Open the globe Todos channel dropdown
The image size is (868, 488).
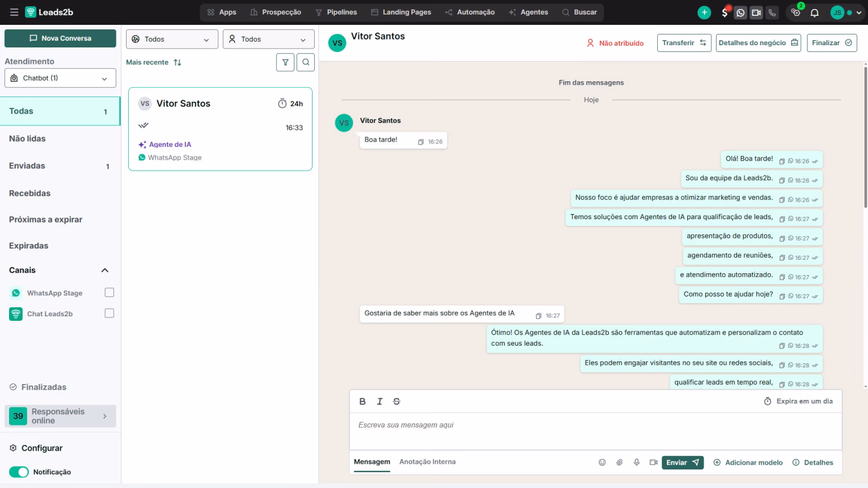pos(172,39)
